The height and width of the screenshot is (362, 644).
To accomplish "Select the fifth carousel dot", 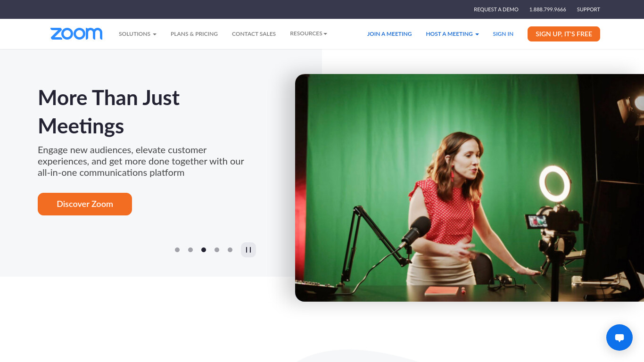I will (x=230, y=250).
